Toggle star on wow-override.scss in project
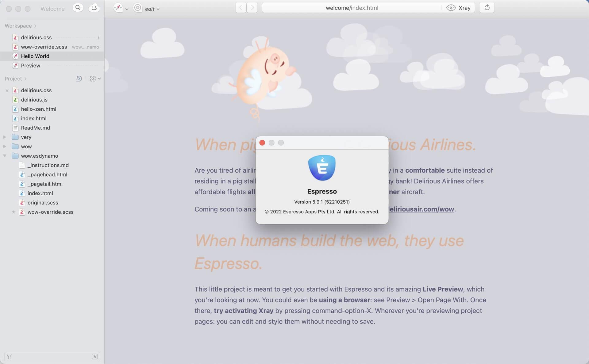Image resolution: width=589 pixels, height=364 pixels. point(13,212)
